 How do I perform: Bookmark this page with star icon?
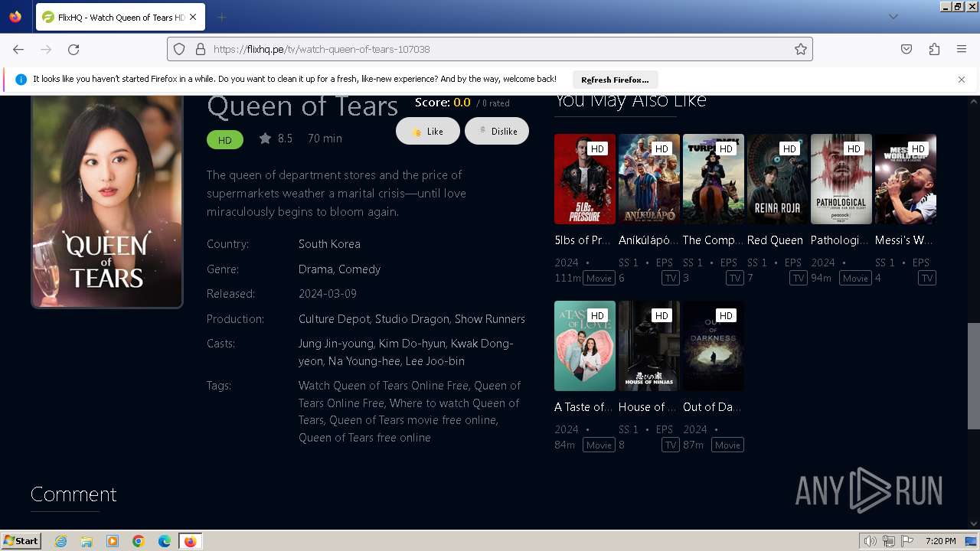point(801,49)
